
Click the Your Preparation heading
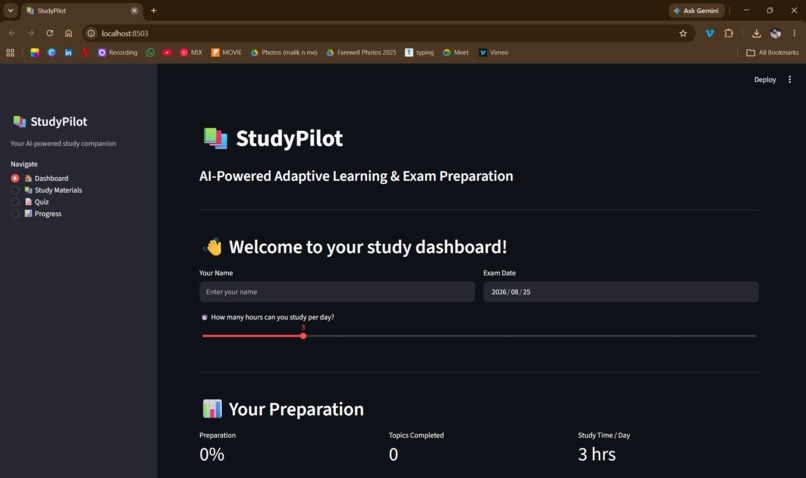coord(296,409)
